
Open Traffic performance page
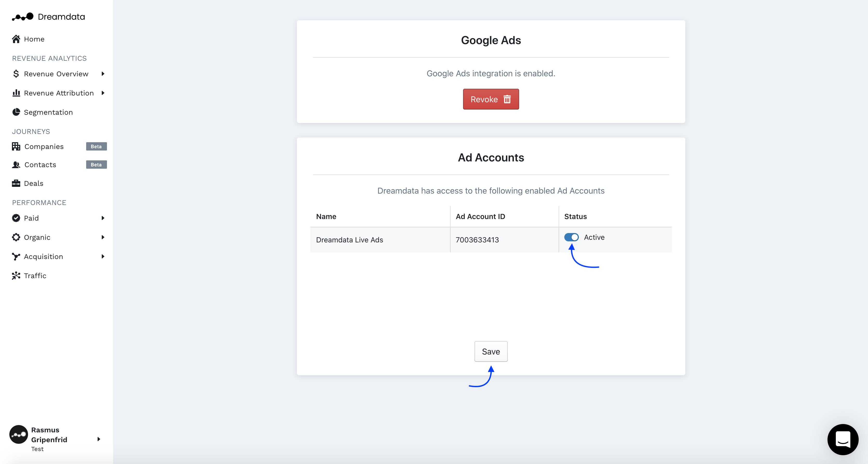tap(35, 276)
